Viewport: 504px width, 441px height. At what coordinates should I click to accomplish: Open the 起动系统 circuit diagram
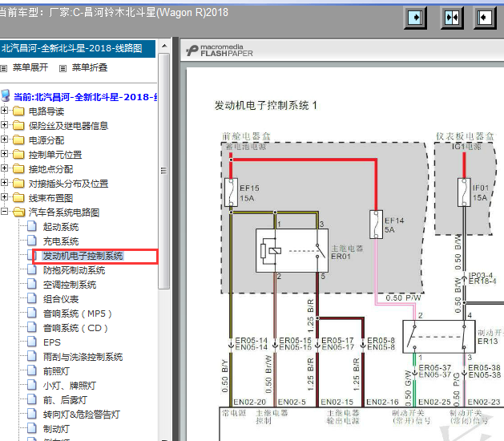click(61, 227)
